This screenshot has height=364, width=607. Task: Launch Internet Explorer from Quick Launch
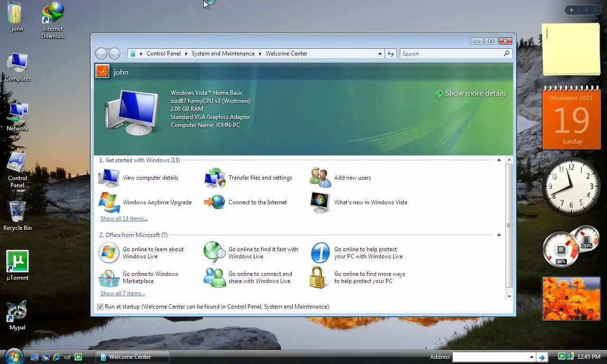point(56,357)
